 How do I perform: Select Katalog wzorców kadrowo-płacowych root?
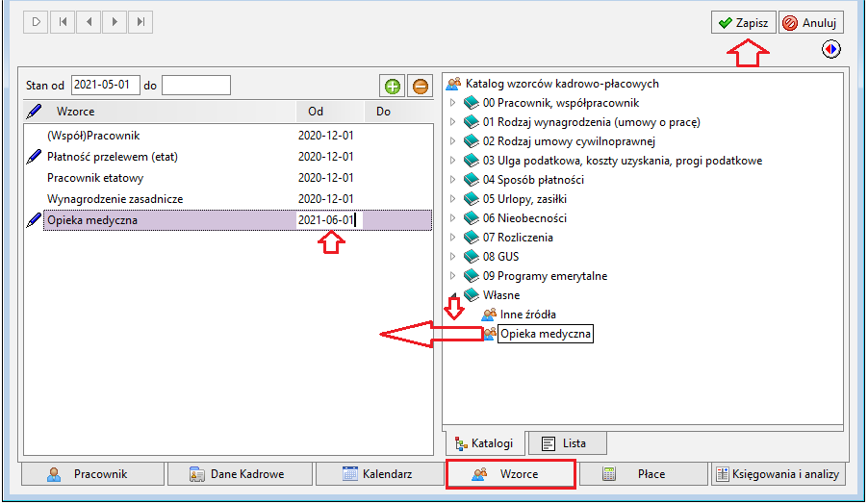click(x=562, y=84)
